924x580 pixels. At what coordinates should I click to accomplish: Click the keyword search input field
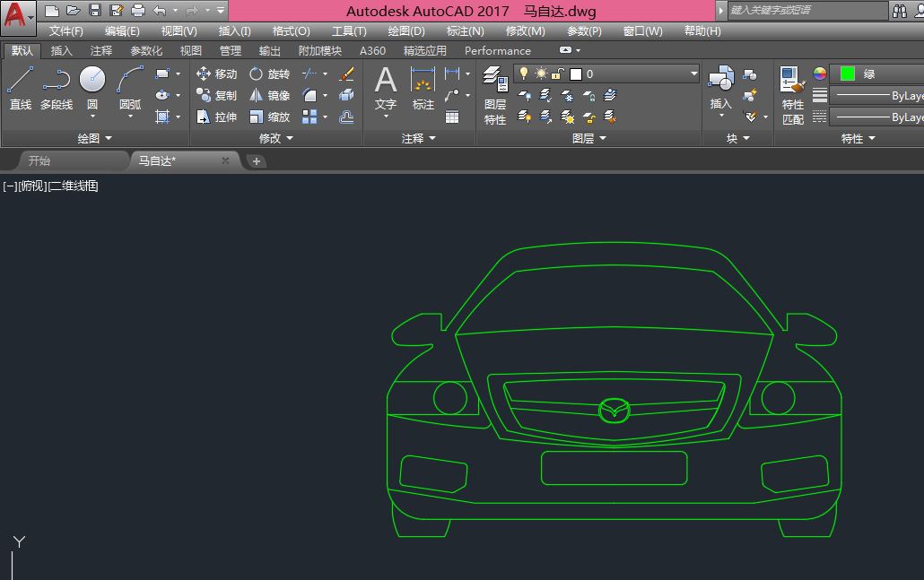(807, 10)
